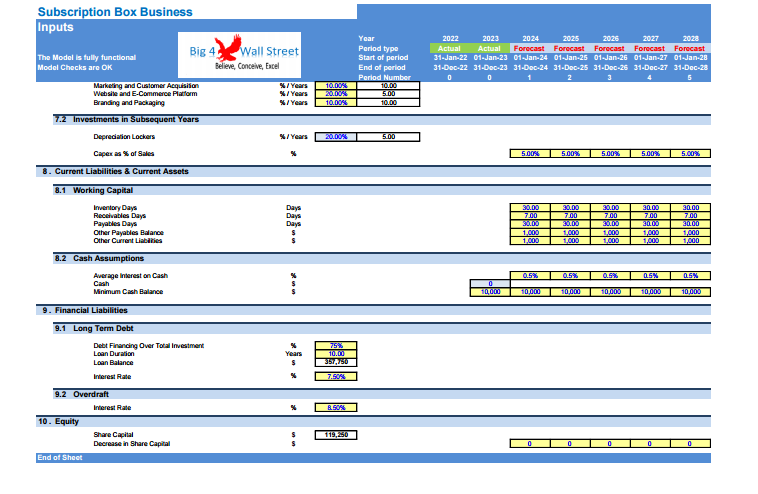Edit Decrease in Share Capital for 2024

[x=530, y=444]
